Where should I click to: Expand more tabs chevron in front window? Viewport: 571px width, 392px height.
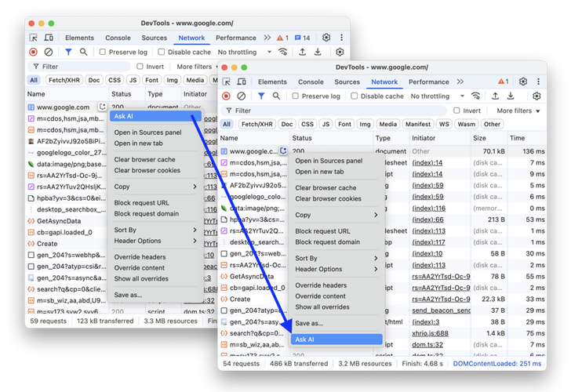pos(460,82)
